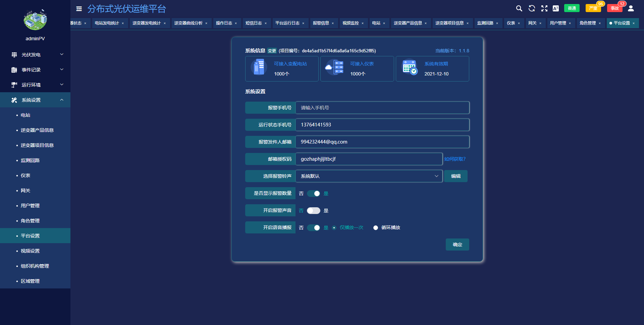Select the 循环播放 radio option
The width and height of the screenshot is (644, 325).
tap(376, 228)
